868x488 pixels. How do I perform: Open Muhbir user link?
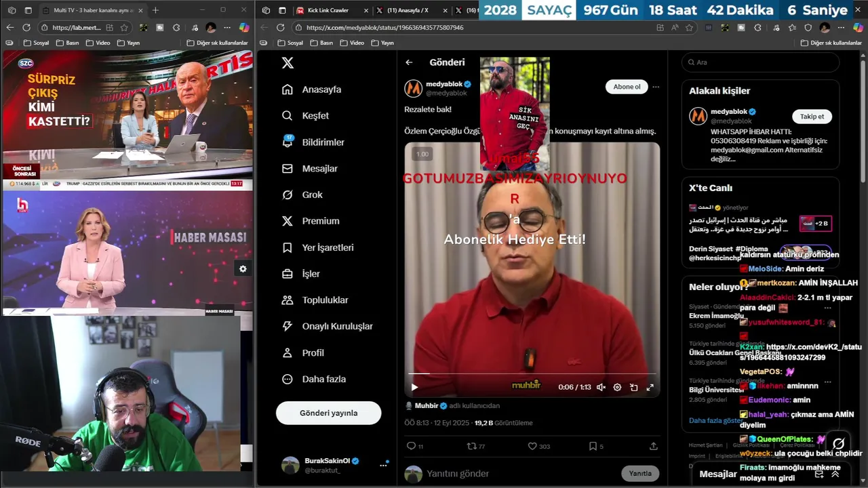click(427, 406)
